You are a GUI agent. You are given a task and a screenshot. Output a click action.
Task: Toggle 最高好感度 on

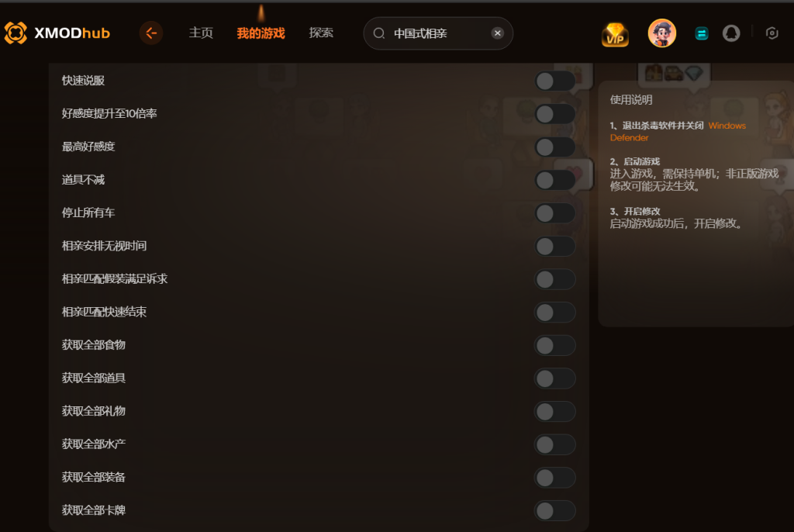555,147
